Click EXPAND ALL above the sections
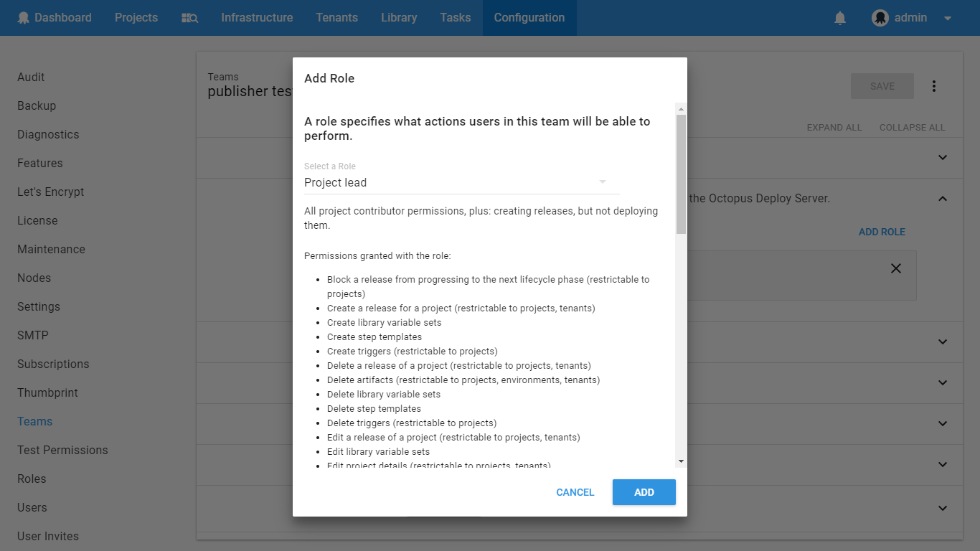This screenshot has width=980, height=551. (834, 127)
